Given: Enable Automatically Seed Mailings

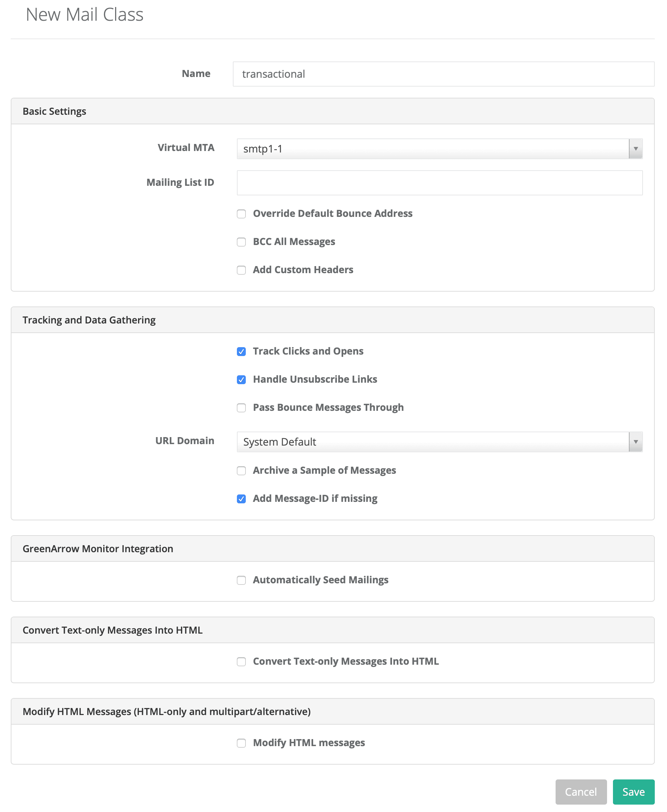Looking at the screenshot, I should point(241,580).
